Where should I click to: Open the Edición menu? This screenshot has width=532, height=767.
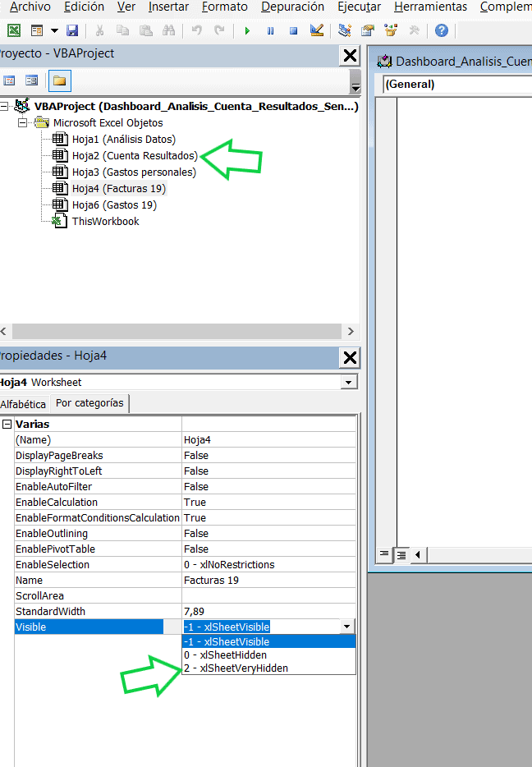(x=84, y=7)
